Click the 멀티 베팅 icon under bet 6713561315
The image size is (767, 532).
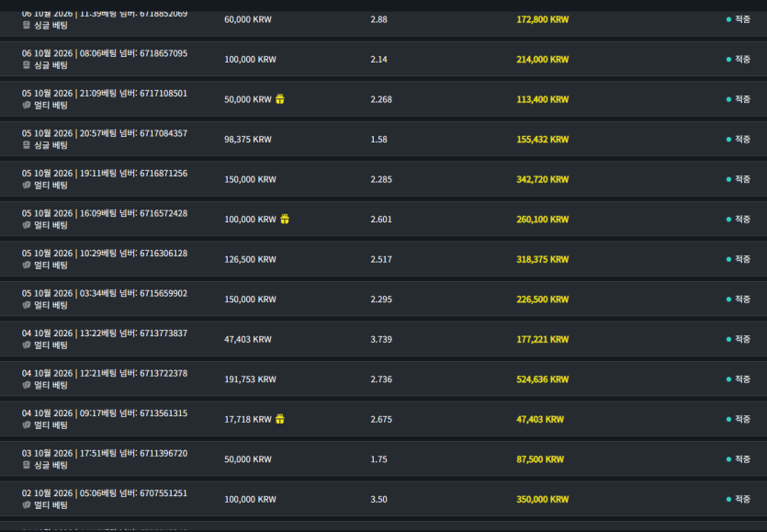[x=27, y=425]
